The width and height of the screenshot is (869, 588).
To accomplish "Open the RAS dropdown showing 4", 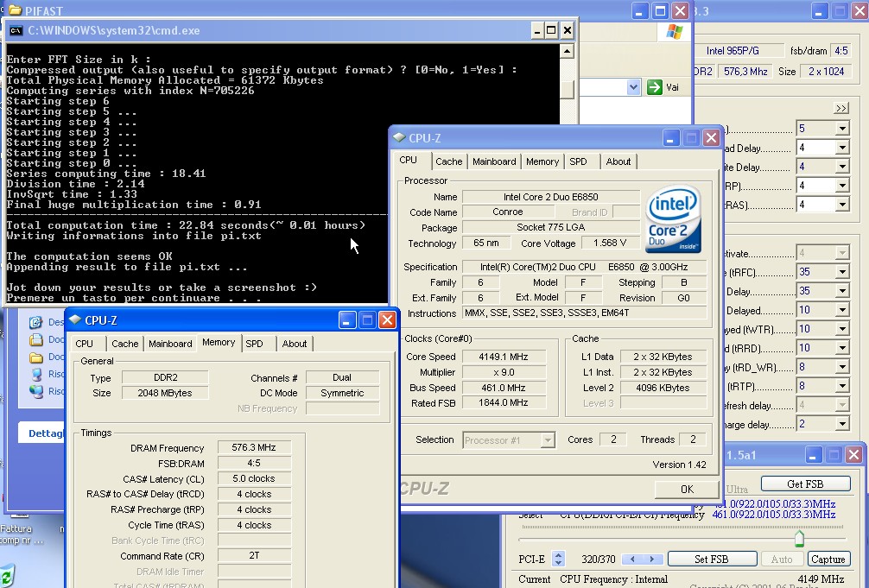I will [x=842, y=205].
